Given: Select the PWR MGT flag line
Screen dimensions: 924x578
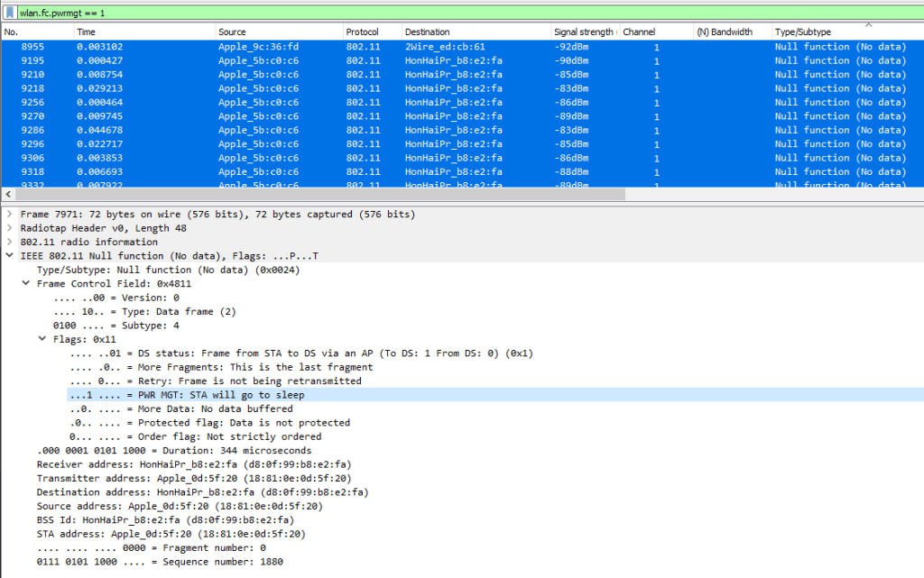Looking at the screenshot, I should tap(187, 395).
